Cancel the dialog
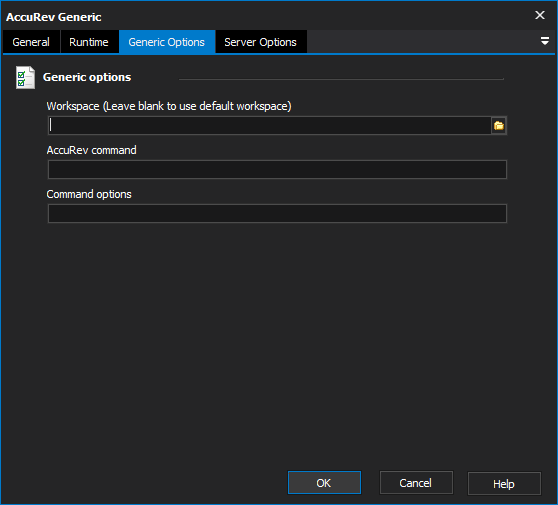558x505 pixels. [x=416, y=483]
